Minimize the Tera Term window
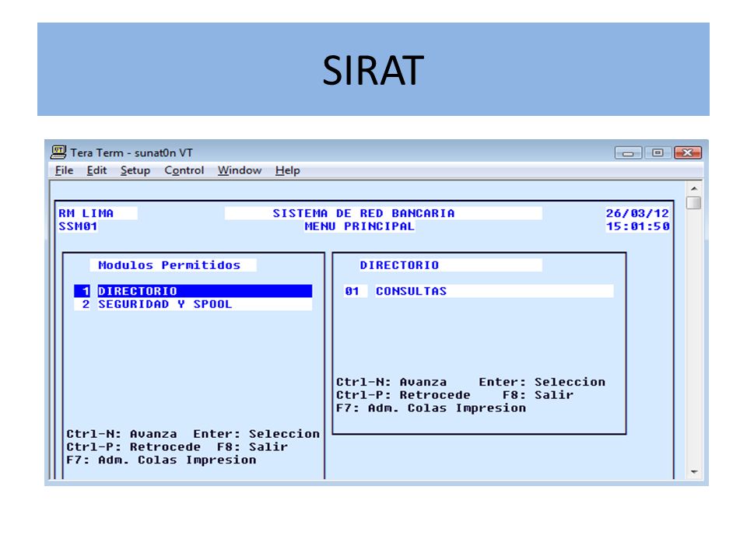747x560 pixels. click(x=629, y=153)
